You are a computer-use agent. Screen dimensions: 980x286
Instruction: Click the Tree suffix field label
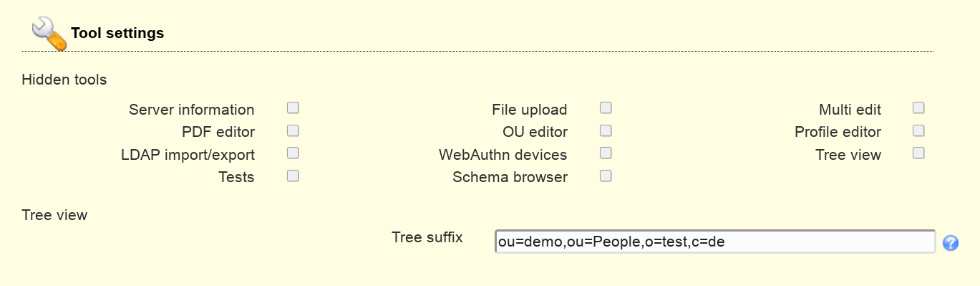point(427,237)
